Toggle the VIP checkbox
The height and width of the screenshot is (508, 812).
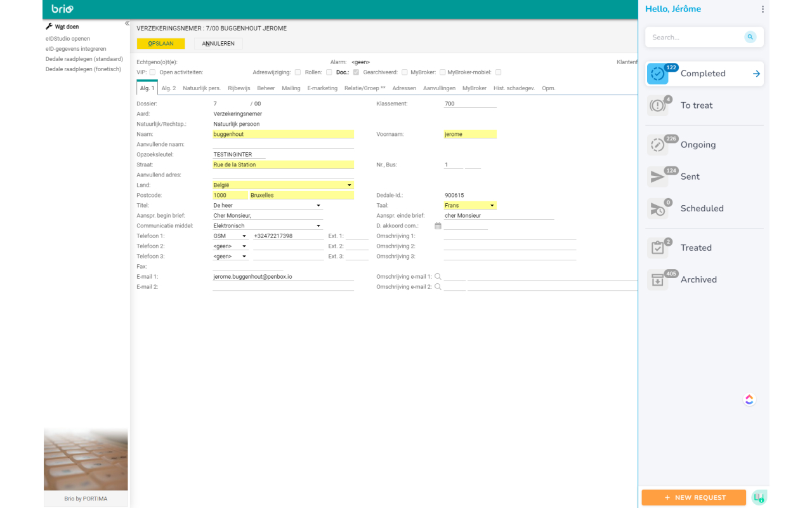click(152, 72)
